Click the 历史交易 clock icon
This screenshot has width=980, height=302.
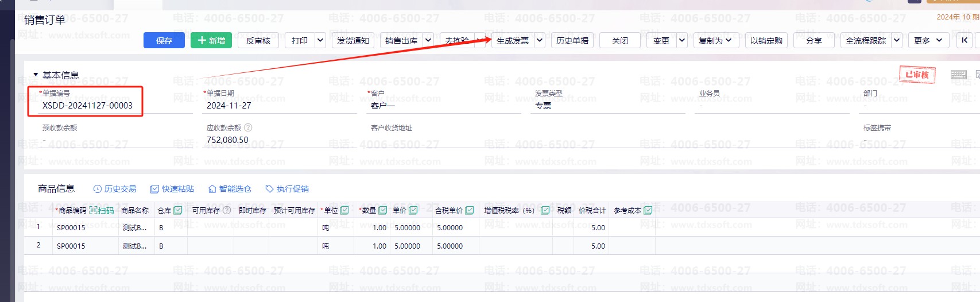97,189
